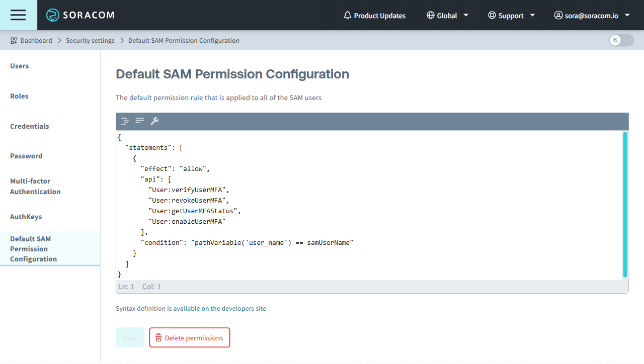Open the hamburger navigation menu
The height and width of the screenshot is (364, 644).
coord(18,15)
